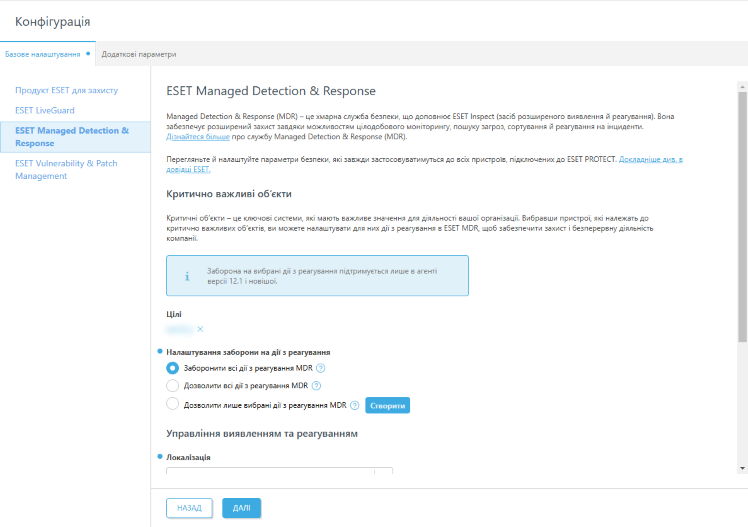Click the Конфігурація page title

[52, 22]
